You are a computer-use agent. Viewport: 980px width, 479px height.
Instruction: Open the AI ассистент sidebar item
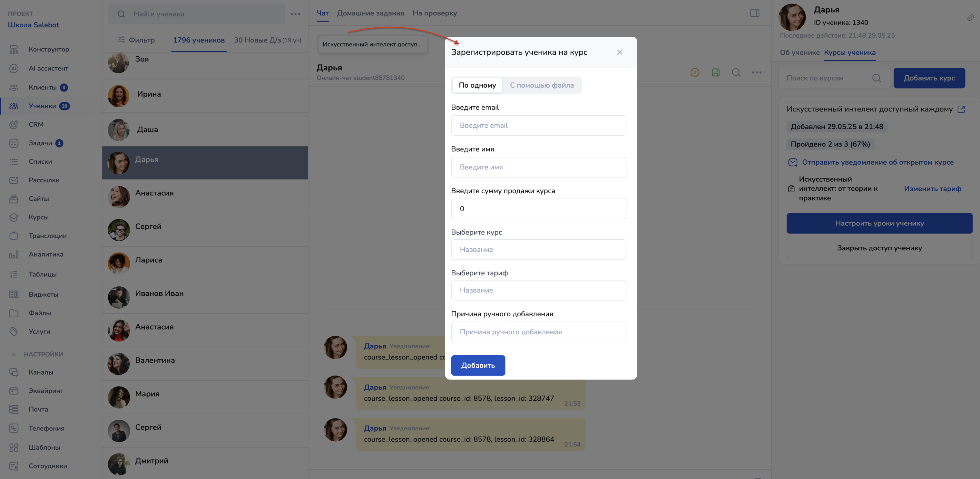(48, 68)
